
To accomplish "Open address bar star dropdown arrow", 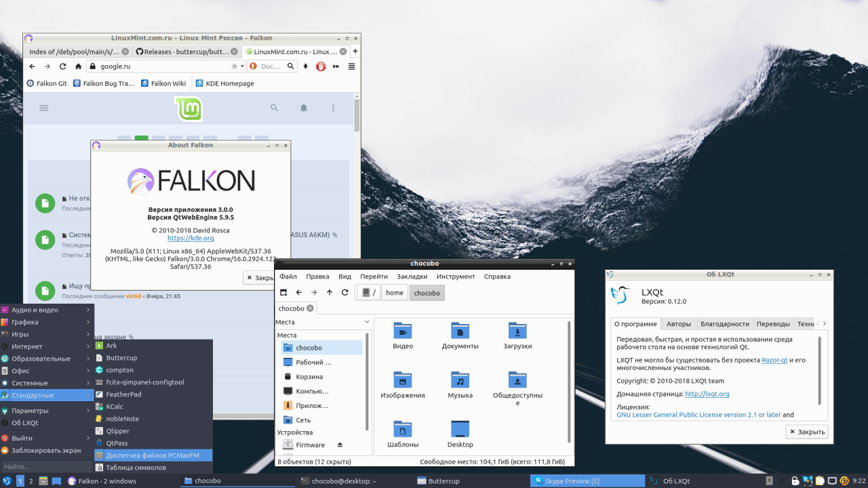I will coord(242,66).
